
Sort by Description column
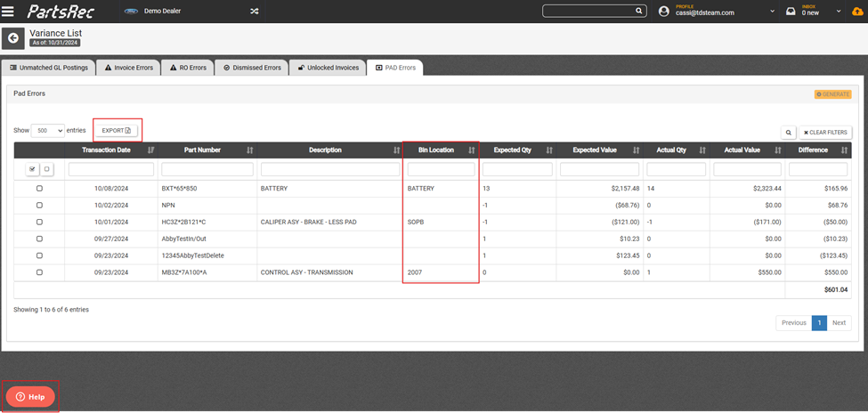(x=394, y=150)
